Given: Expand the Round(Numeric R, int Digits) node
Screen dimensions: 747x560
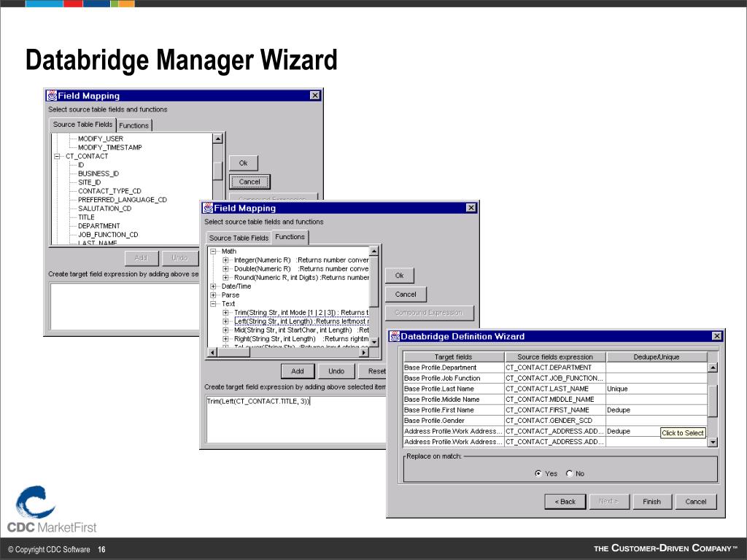Looking at the screenshot, I should click(226, 277).
